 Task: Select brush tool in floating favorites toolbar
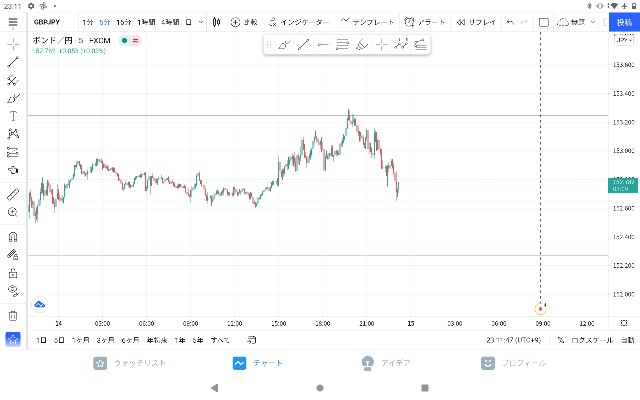(x=284, y=44)
